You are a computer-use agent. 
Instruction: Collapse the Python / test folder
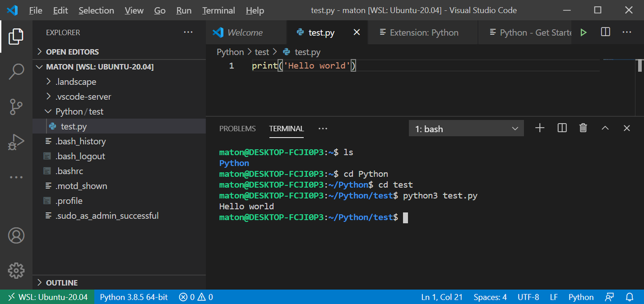click(x=120, y=112)
